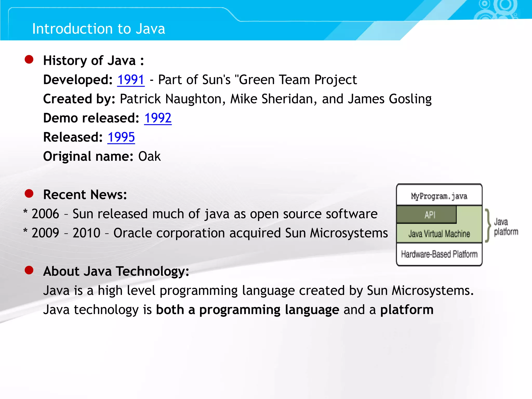Viewport: 532px width, 399px height.
Task: Click the 'high level programming language' sentence
Action: (258, 290)
